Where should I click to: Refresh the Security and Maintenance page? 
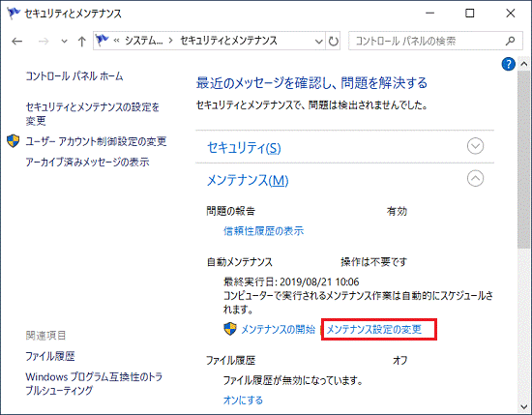tap(333, 42)
